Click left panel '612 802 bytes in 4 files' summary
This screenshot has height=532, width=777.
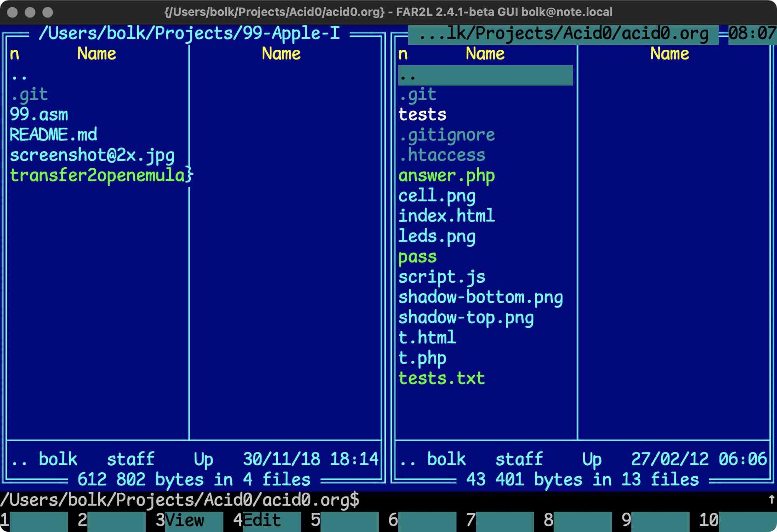click(194, 480)
